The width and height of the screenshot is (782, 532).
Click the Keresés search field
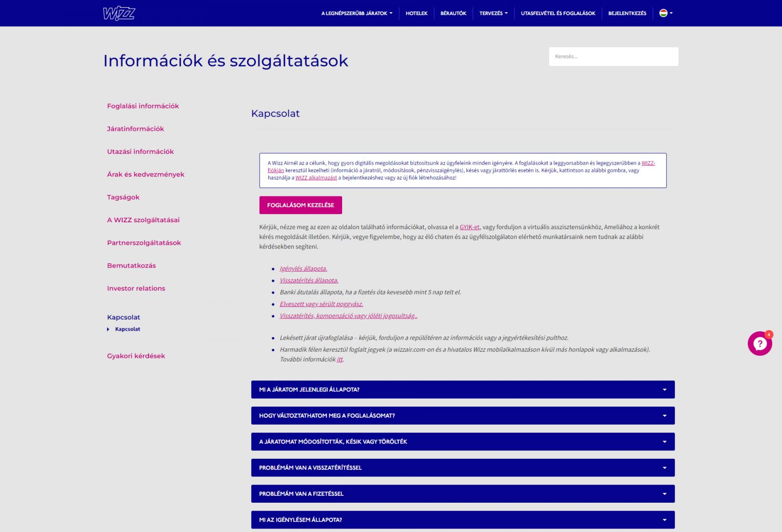(x=613, y=57)
